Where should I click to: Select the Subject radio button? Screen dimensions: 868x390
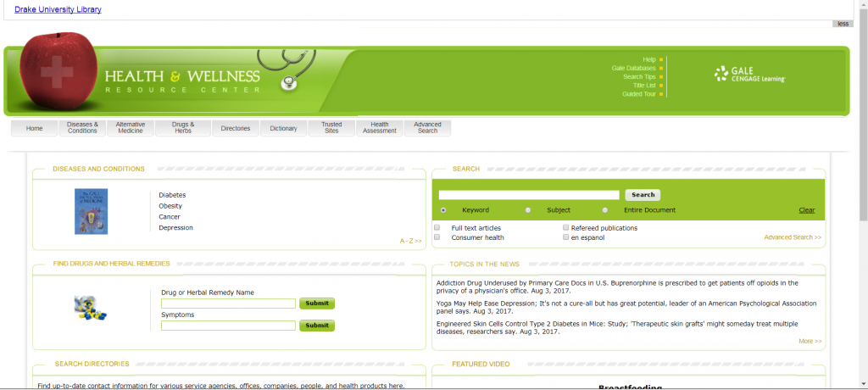528,210
